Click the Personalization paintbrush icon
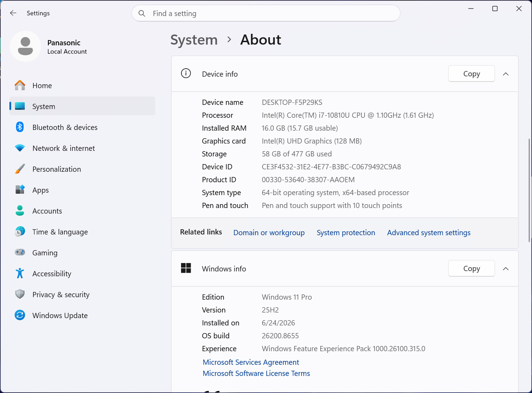This screenshot has height=393, width=532. click(x=20, y=169)
